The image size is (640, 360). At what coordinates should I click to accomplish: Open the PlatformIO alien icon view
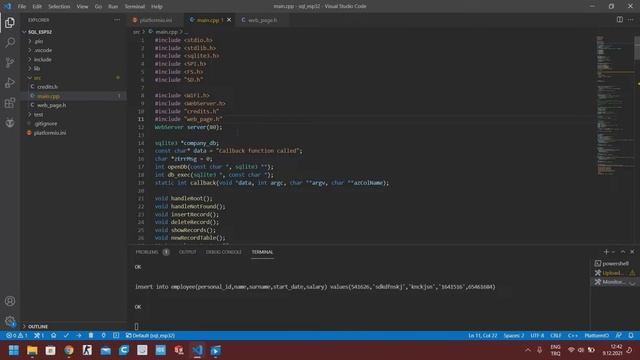[x=10, y=122]
